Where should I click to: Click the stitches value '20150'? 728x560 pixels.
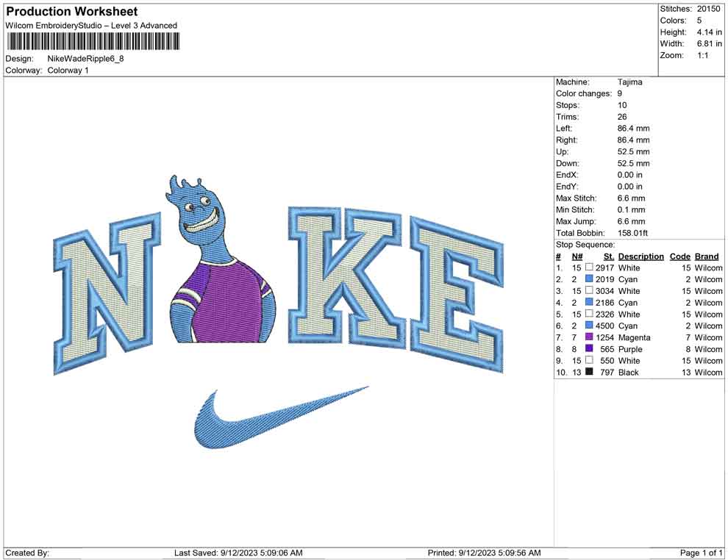(708, 9)
